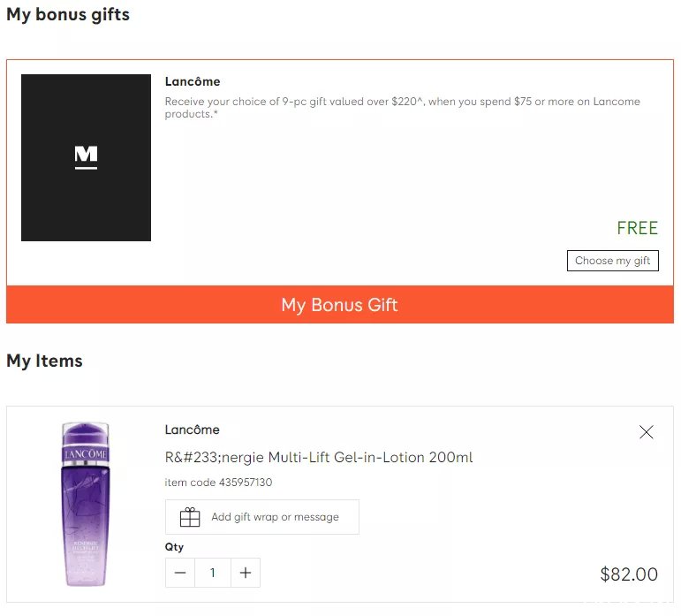Click the white M logo icon
The width and height of the screenshot is (681, 616).
coord(86,156)
